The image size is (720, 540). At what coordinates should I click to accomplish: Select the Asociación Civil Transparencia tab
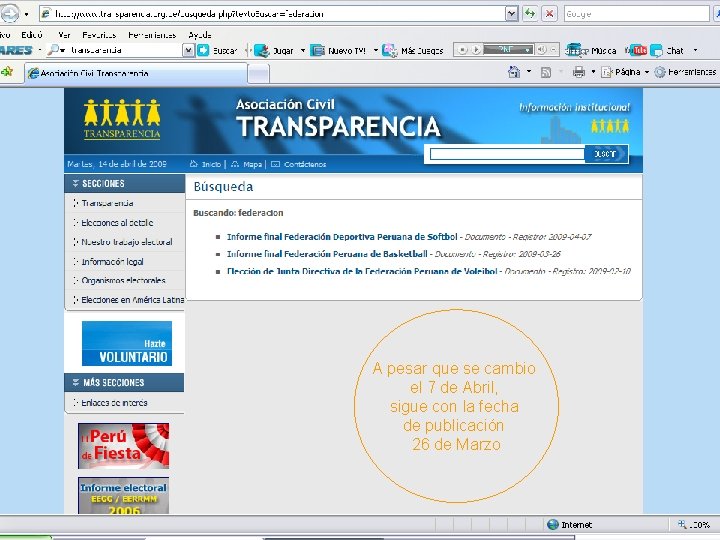(136, 73)
